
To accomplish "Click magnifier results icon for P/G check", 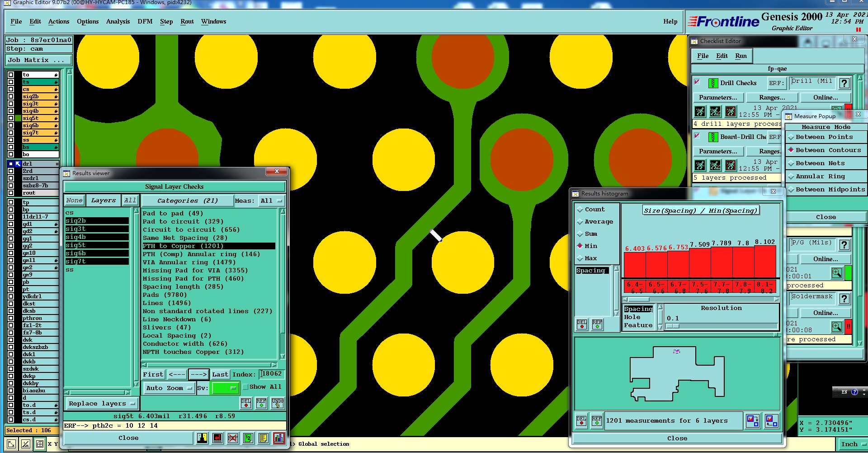I will coord(837,273).
